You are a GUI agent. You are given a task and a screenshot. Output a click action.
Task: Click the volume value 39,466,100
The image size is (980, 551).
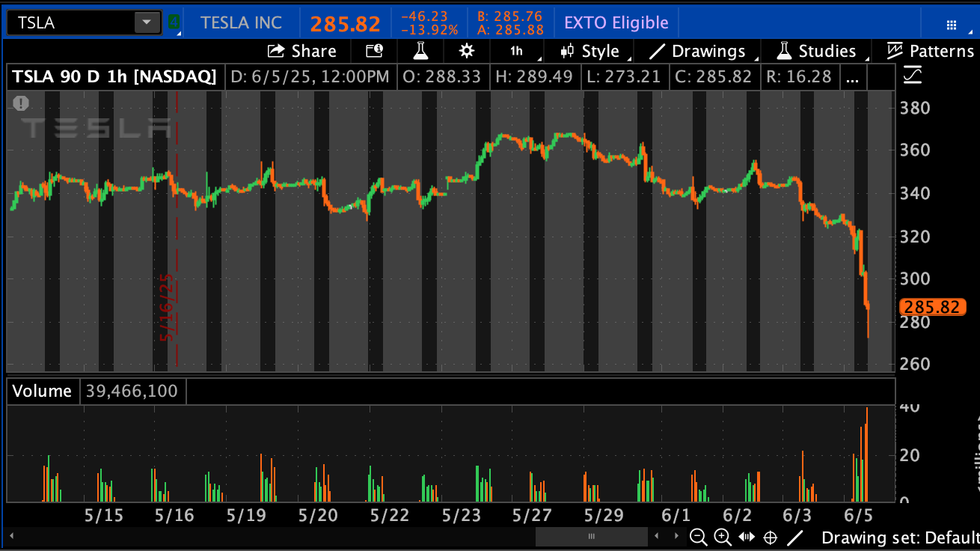(x=133, y=391)
